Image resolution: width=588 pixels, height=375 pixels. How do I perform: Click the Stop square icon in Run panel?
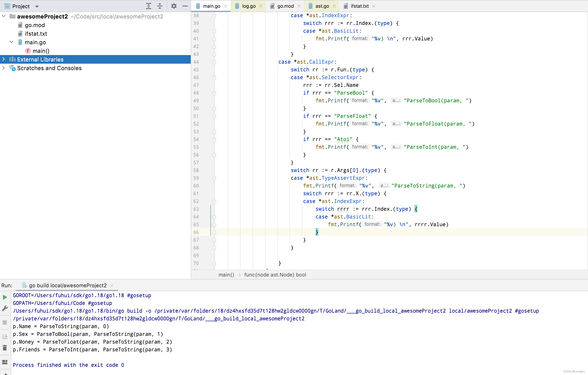tap(5, 323)
